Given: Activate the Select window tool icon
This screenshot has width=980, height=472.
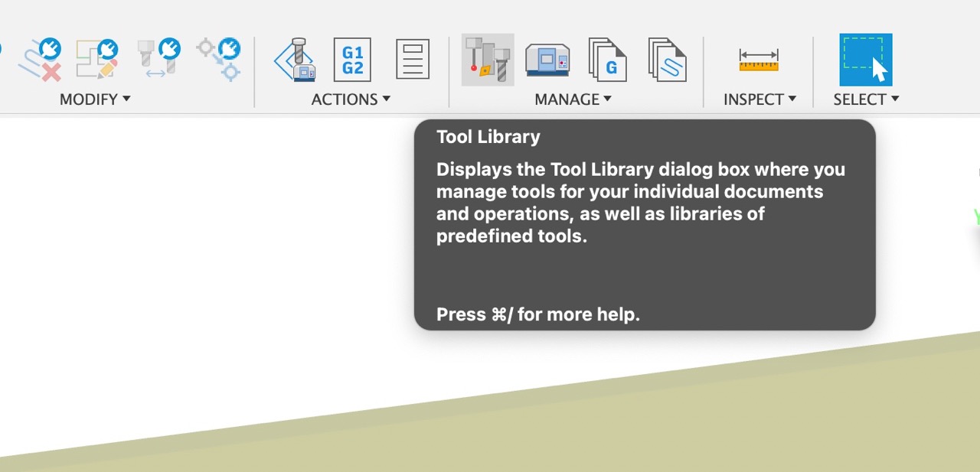Looking at the screenshot, I should tap(866, 60).
